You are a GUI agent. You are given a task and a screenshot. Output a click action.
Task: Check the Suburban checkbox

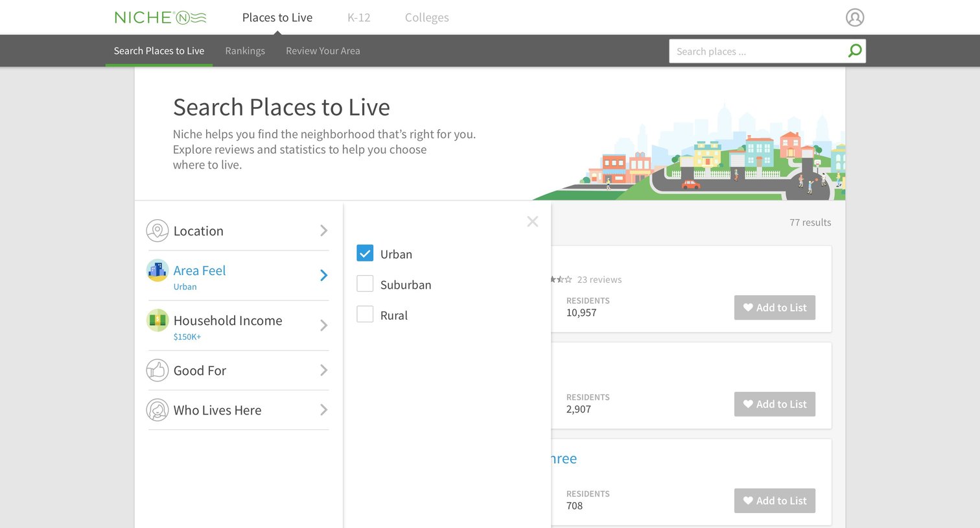365,283
